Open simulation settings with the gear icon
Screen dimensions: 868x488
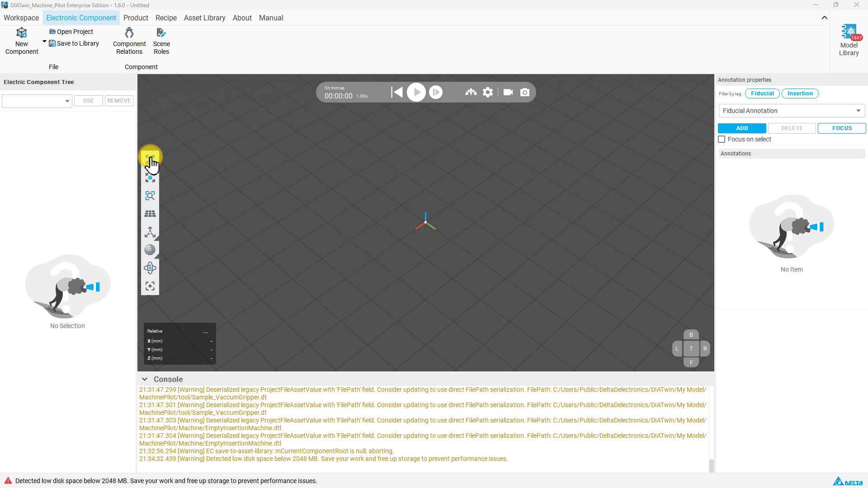pos(487,92)
